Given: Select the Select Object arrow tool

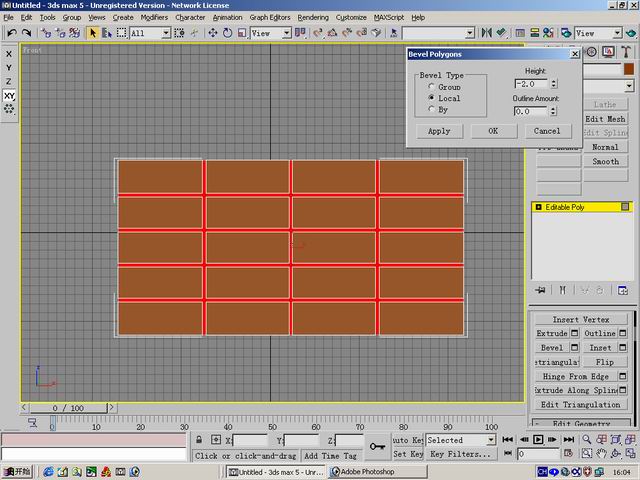Looking at the screenshot, I should pyautogui.click(x=93, y=33).
